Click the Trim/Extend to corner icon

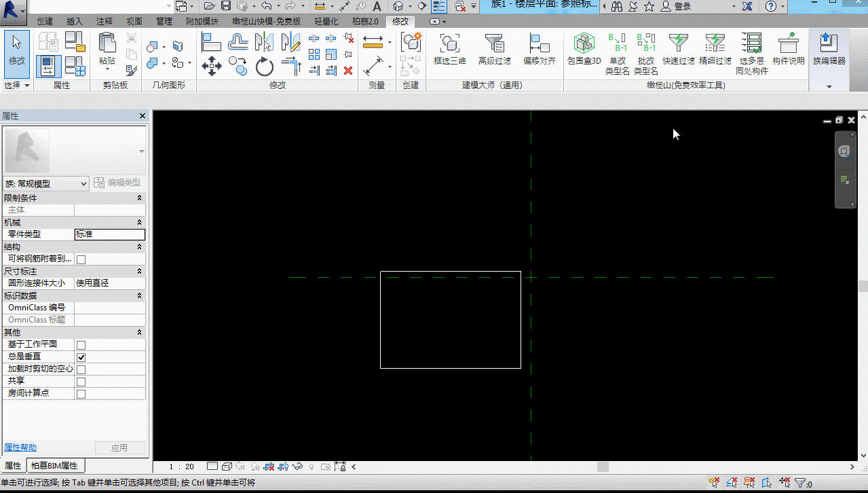(290, 66)
